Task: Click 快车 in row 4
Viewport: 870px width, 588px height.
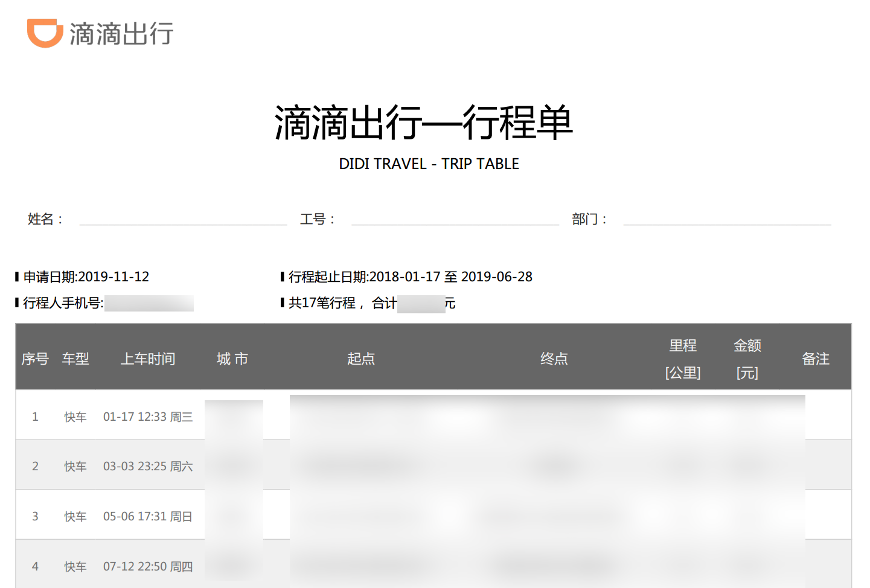Action: pyautogui.click(x=75, y=567)
